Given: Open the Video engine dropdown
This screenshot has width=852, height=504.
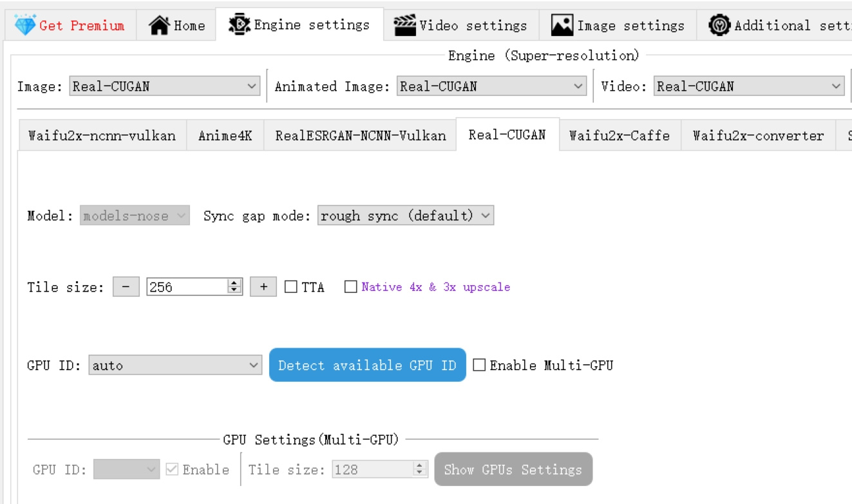Looking at the screenshot, I should click(749, 86).
